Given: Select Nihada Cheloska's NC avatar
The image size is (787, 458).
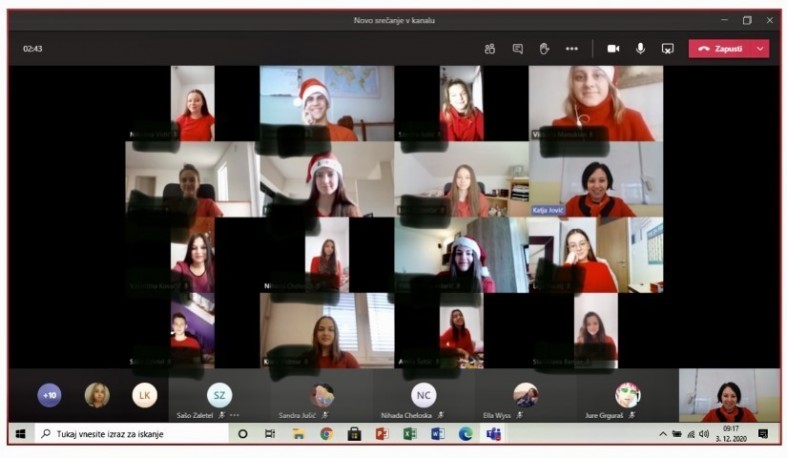Looking at the screenshot, I should [423, 395].
